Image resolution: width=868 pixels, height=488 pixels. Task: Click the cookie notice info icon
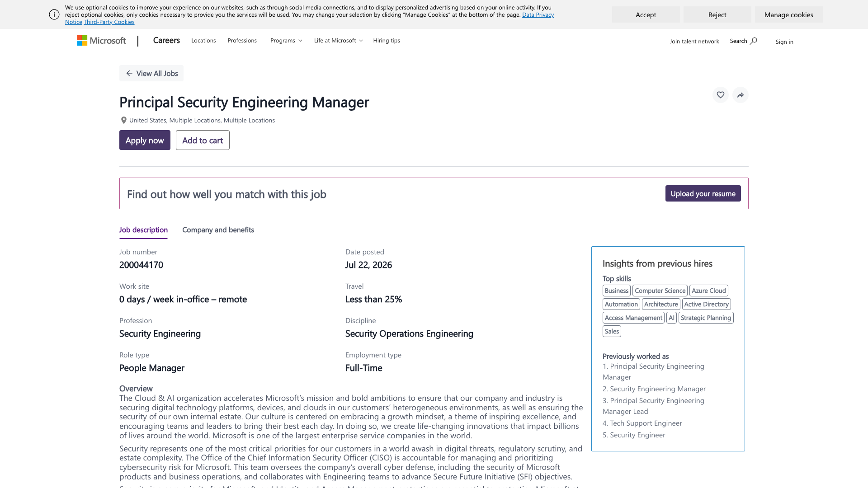tap(54, 14)
